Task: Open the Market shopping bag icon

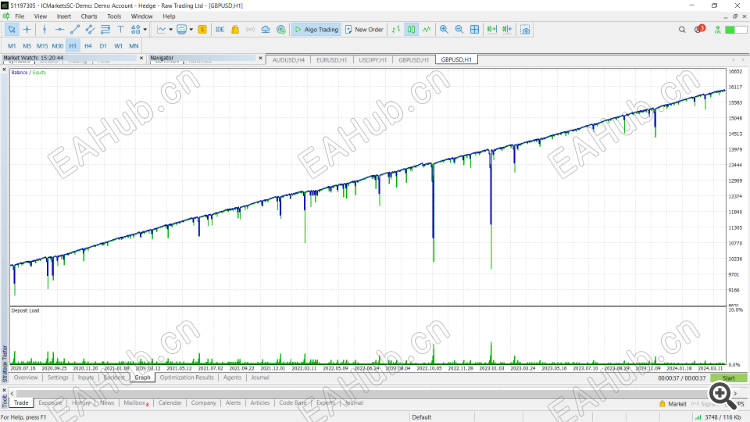Action: pos(235,30)
